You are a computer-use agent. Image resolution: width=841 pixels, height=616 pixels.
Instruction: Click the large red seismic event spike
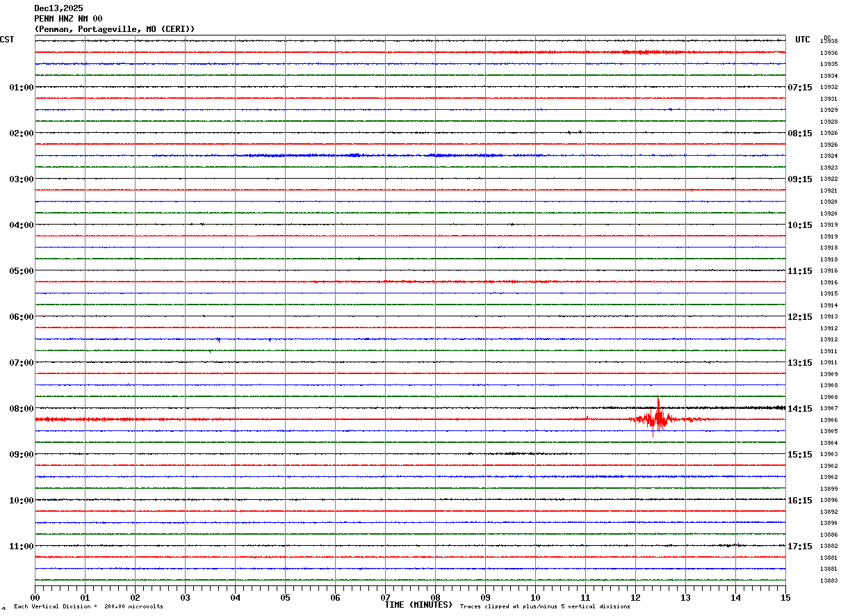[658, 418]
